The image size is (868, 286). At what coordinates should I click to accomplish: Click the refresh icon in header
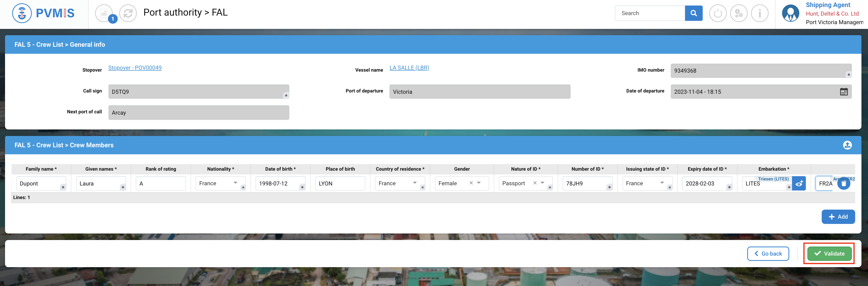128,14
